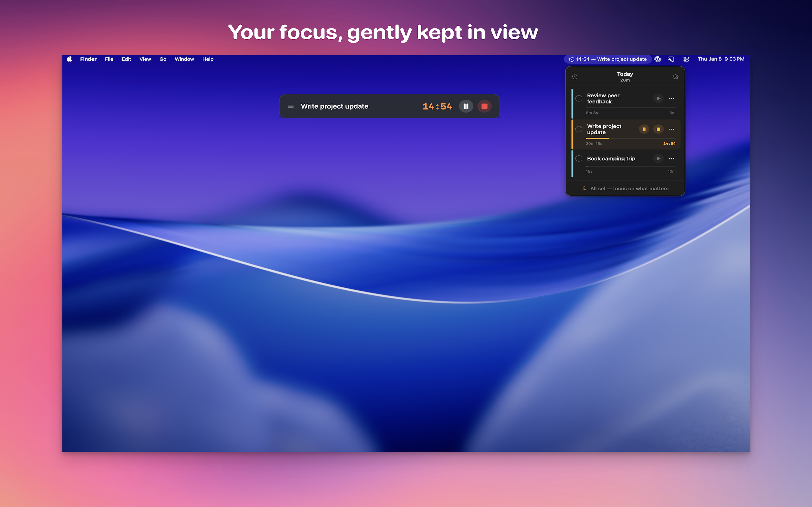Viewport: 812px width, 507px height.
Task: Mark 'Review peer feedback' as complete
Action: coord(579,98)
